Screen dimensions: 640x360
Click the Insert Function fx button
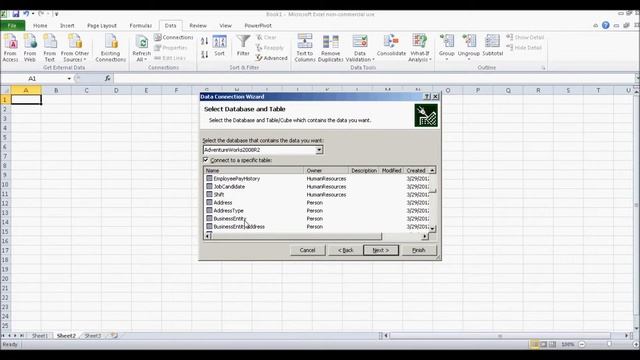click(x=107, y=78)
